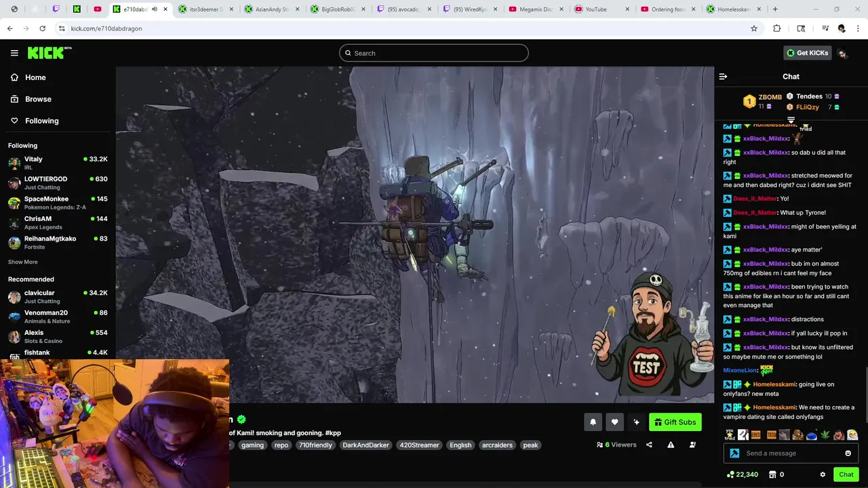Viewport: 868px width, 488px height.
Task: Select the gaming tag
Action: (x=252, y=445)
